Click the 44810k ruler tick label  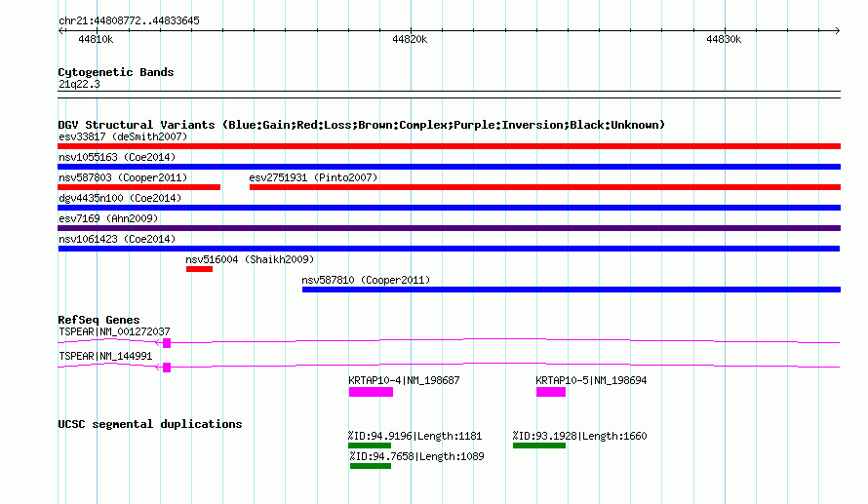click(x=96, y=39)
